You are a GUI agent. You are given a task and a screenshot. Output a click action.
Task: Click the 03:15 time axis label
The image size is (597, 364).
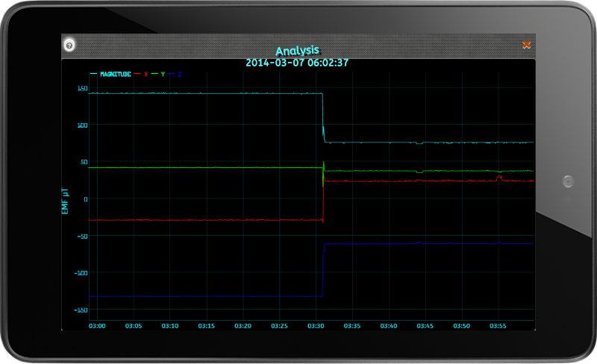pos(207,326)
